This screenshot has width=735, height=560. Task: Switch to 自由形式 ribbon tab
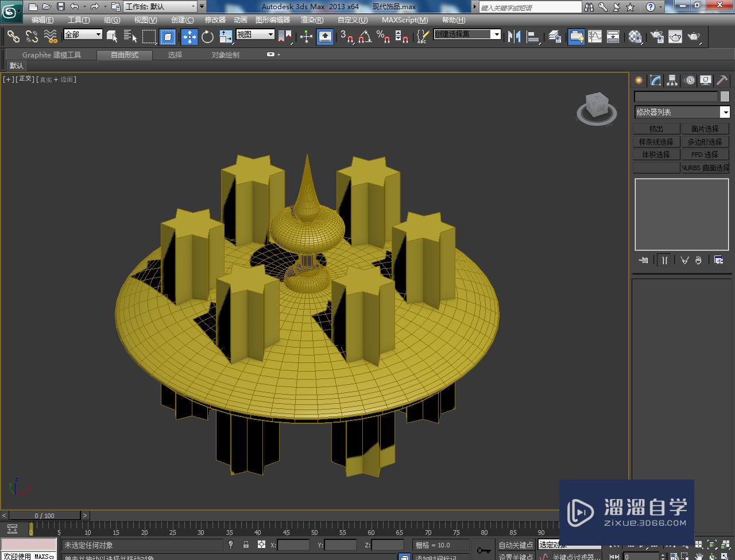pos(125,55)
